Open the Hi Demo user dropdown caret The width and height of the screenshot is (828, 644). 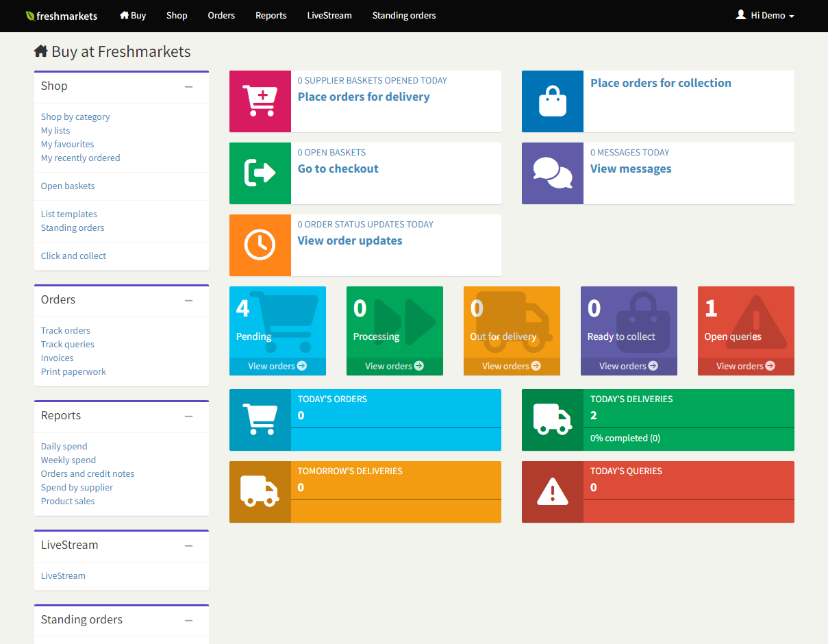click(x=792, y=16)
